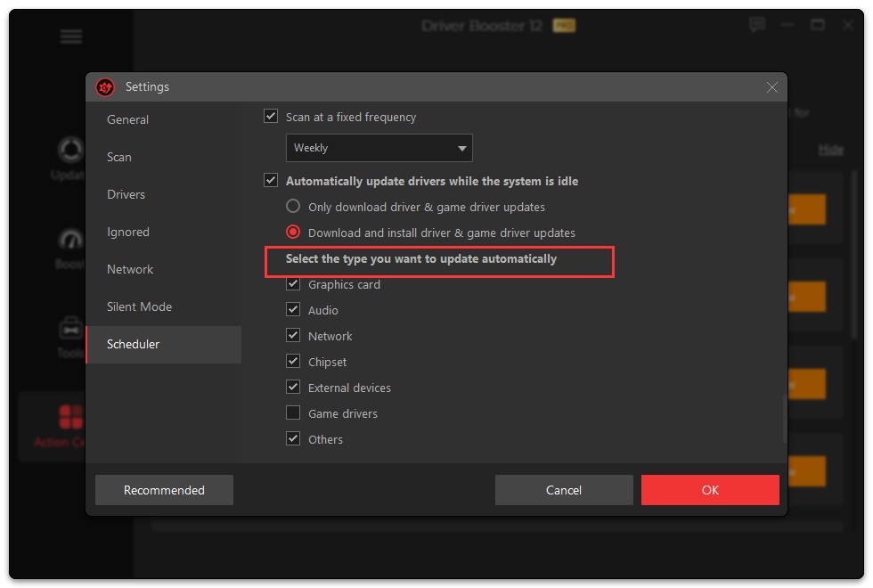The height and width of the screenshot is (588, 873).
Task: Open the Scan settings tab
Action: click(x=164, y=157)
